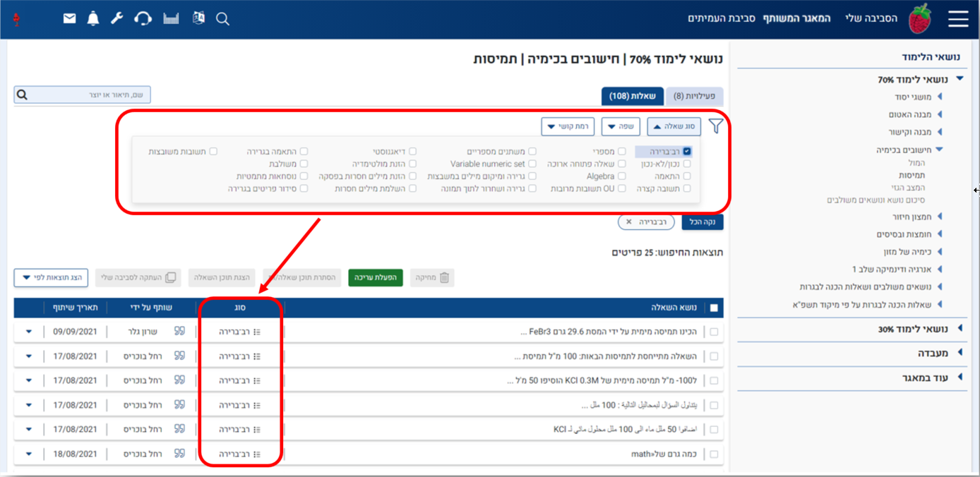The image size is (980, 477).
Task: Click the magnifier icon in top bar
Action: pyautogui.click(x=223, y=20)
